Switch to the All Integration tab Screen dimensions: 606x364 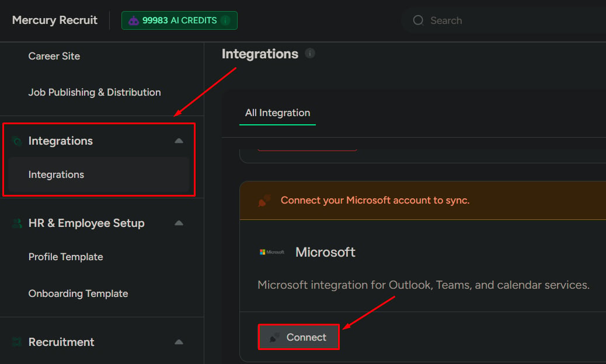tap(277, 113)
